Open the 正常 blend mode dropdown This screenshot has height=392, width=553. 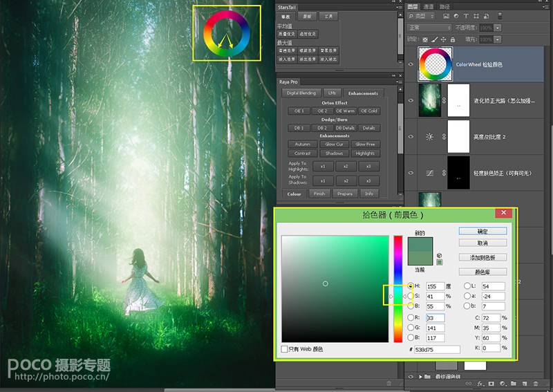429,28
